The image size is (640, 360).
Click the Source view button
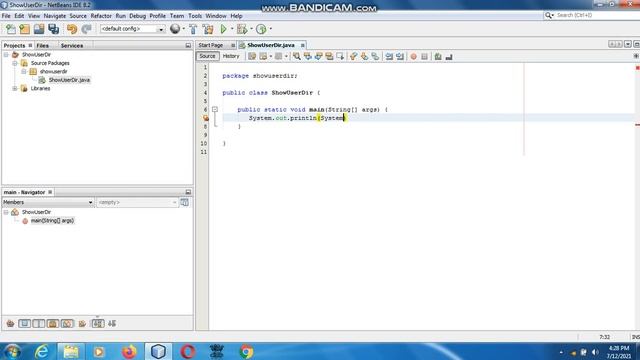tap(207, 56)
